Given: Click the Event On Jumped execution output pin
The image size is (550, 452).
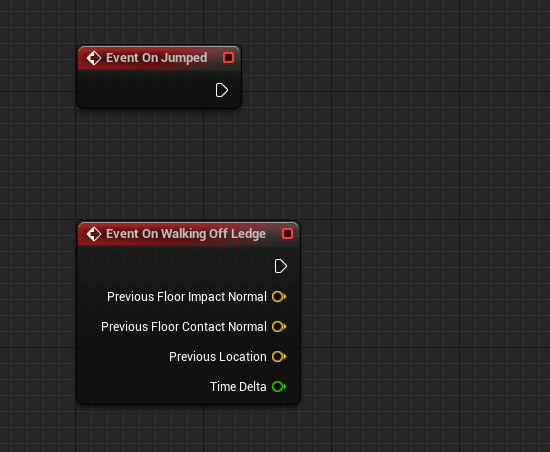Looking at the screenshot, I should pyautogui.click(x=222, y=90).
